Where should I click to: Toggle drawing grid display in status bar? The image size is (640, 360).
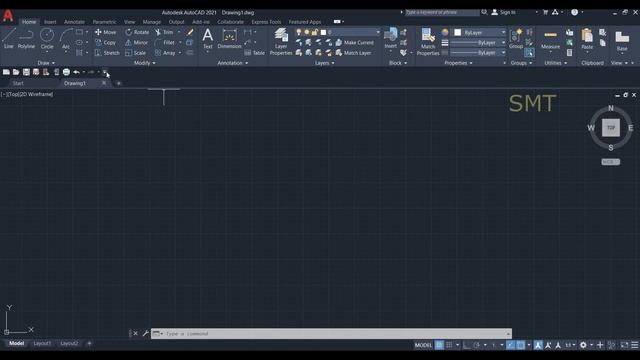tap(439, 345)
